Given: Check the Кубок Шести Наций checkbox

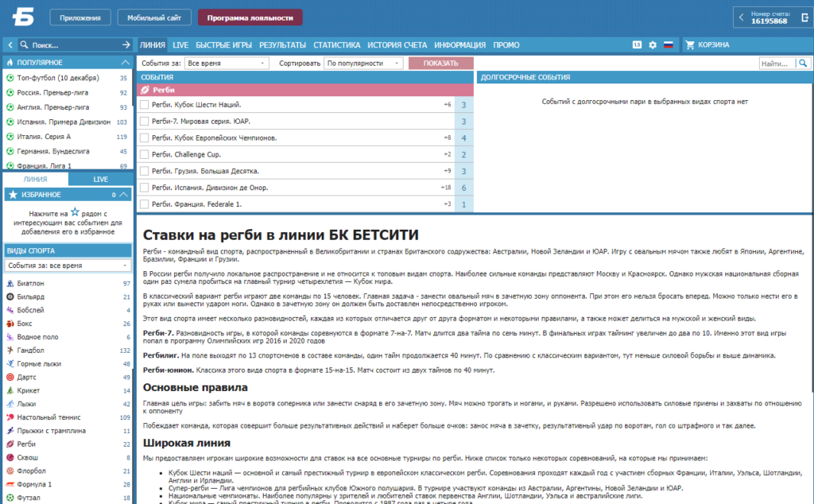Looking at the screenshot, I should [x=145, y=105].
